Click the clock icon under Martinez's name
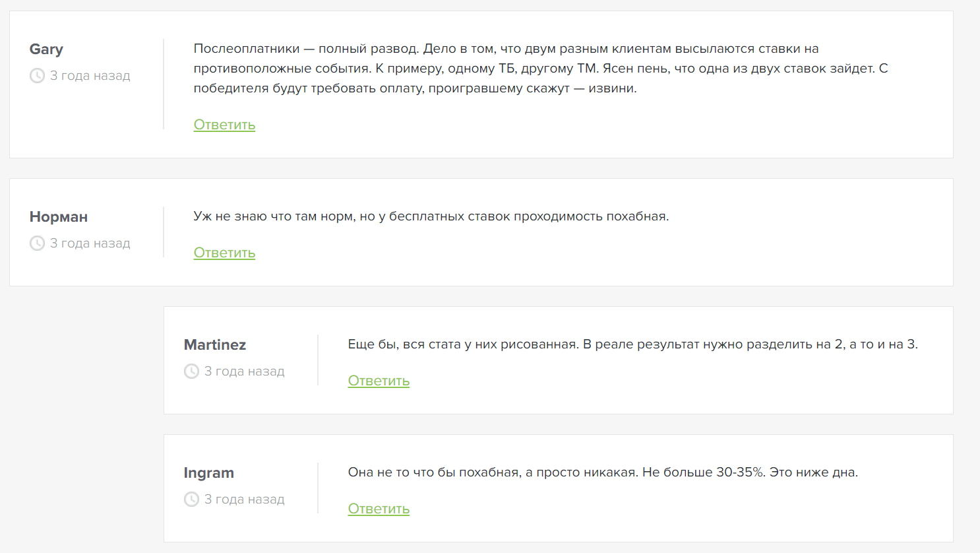 pyautogui.click(x=191, y=372)
